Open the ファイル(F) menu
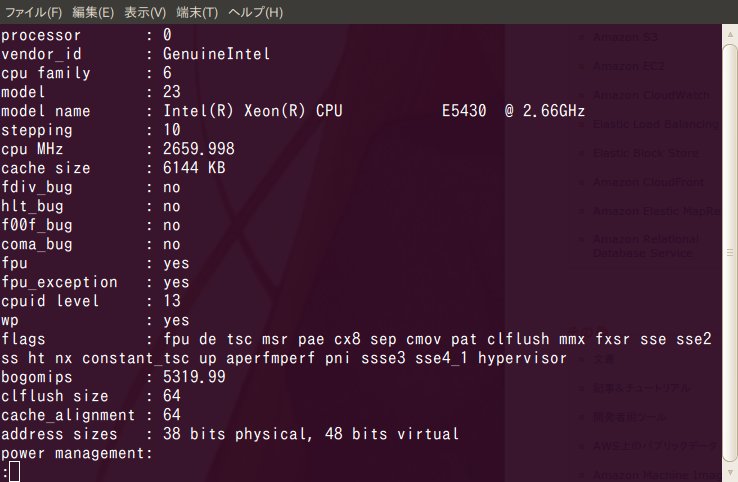 (33, 12)
